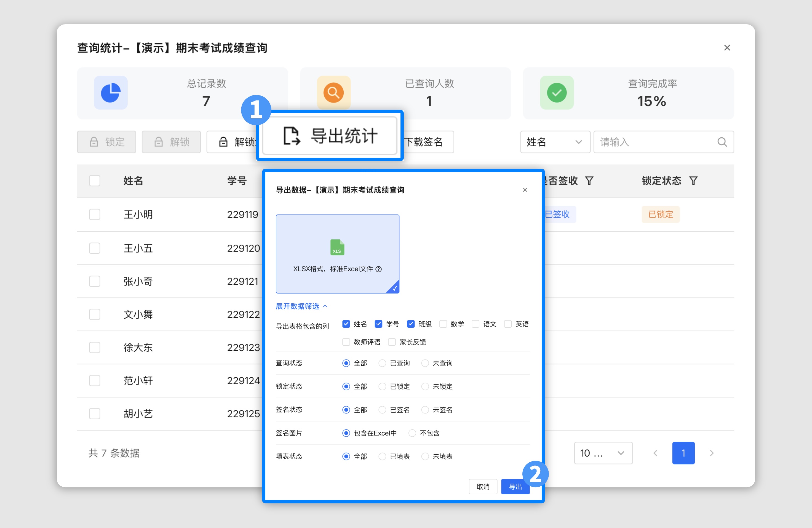This screenshot has height=528, width=812.
Task: Select 全部 for 填表状态
Action: 346,456
